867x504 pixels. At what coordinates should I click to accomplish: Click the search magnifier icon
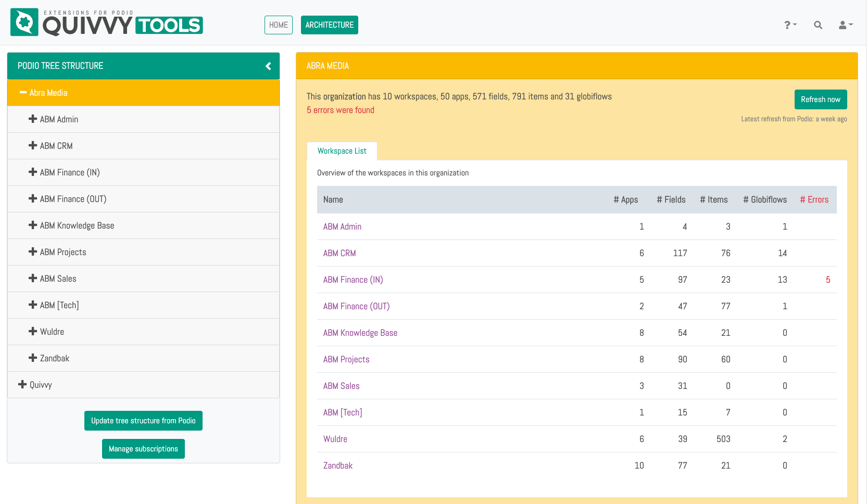click(818, 25)
